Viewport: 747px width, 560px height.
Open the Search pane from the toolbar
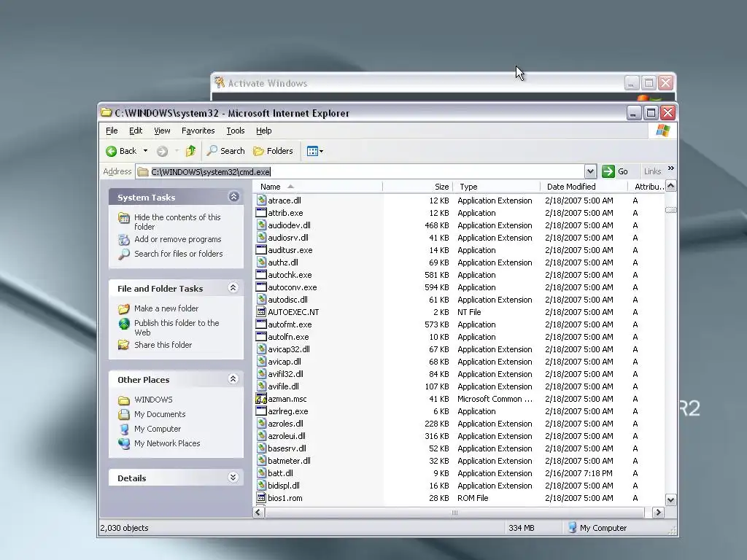[x=226, y=151]
